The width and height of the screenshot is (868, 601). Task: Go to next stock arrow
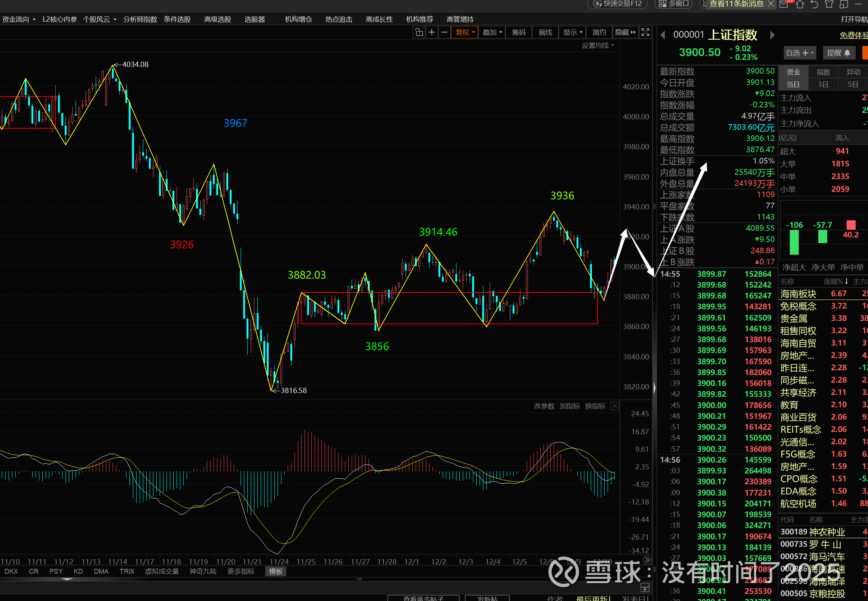(772, 35)
